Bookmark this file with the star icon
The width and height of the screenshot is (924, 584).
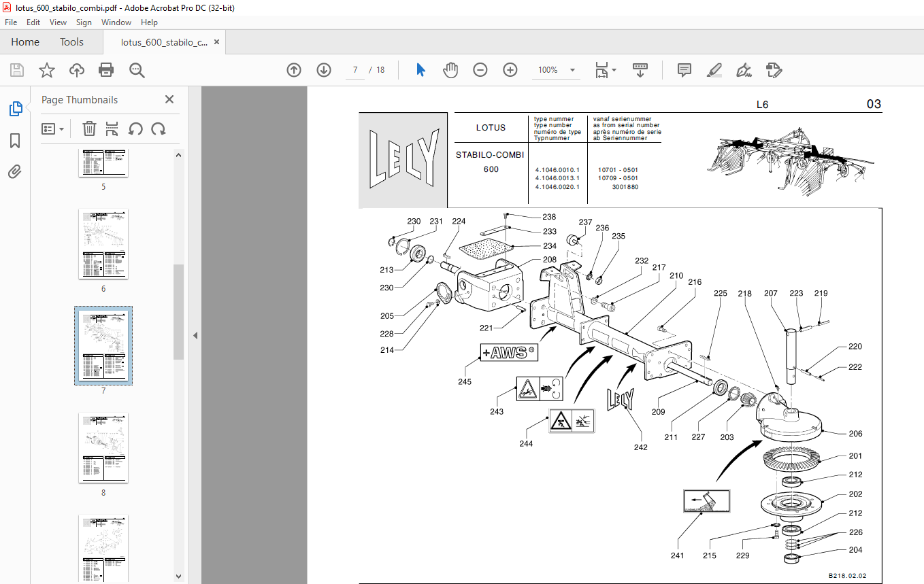46,70
